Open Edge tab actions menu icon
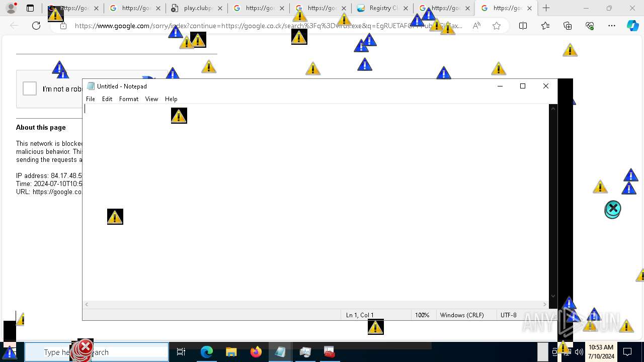The width and height of the screenshot is (644, 362). (x=30, y=8)
